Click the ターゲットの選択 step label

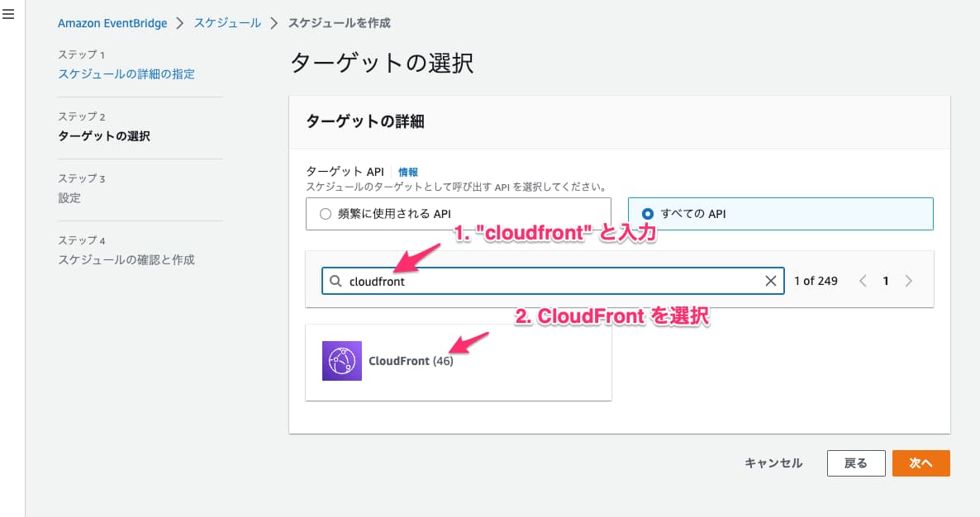pyautogui.click(x=104, y=136)
